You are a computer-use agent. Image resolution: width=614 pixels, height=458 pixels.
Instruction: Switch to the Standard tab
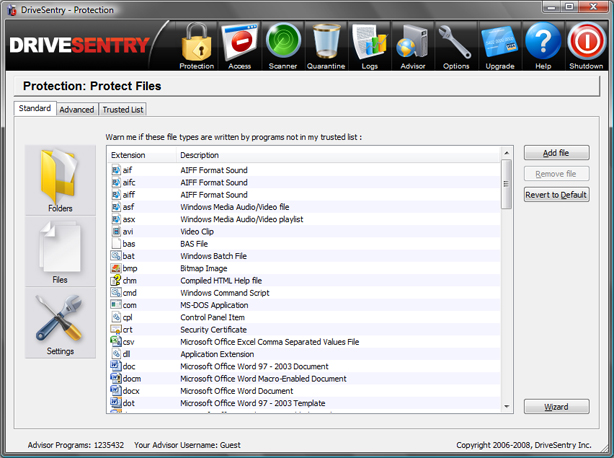(x=35, y=108)
